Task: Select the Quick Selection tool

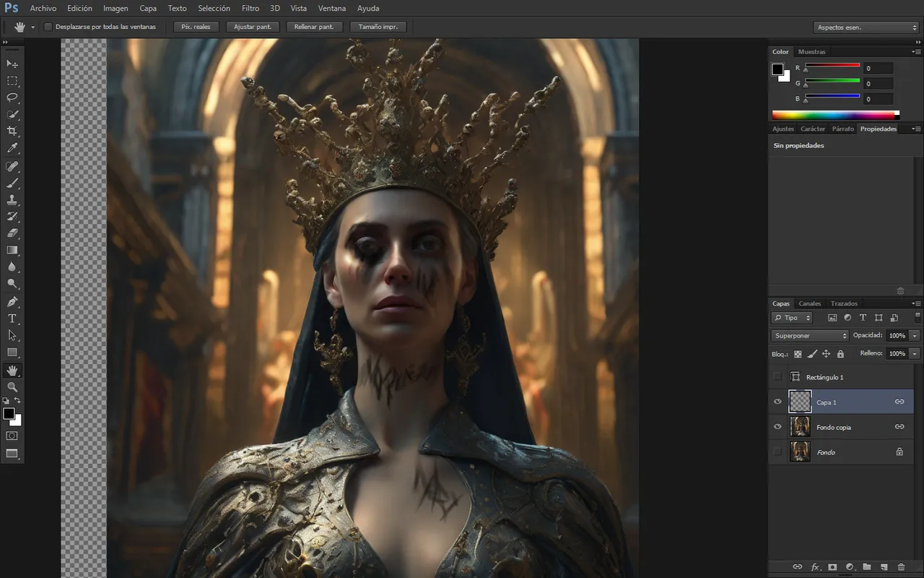Action: click(12, 114)
